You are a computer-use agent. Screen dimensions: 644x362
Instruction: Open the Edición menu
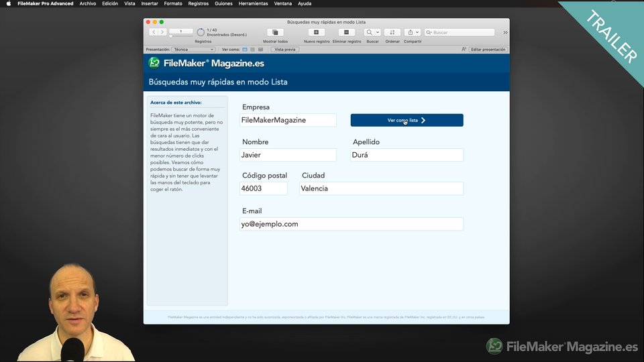[110, 4]
